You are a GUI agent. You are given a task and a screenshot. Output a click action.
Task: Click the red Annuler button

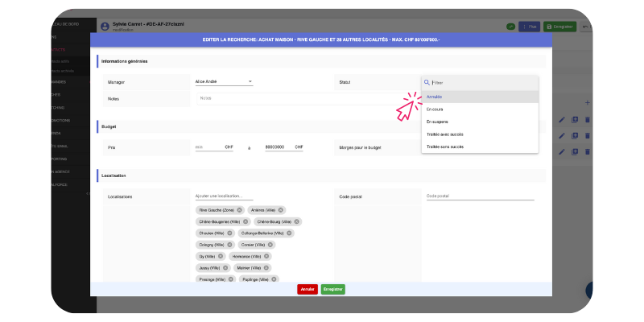click(x=307, y=289)
